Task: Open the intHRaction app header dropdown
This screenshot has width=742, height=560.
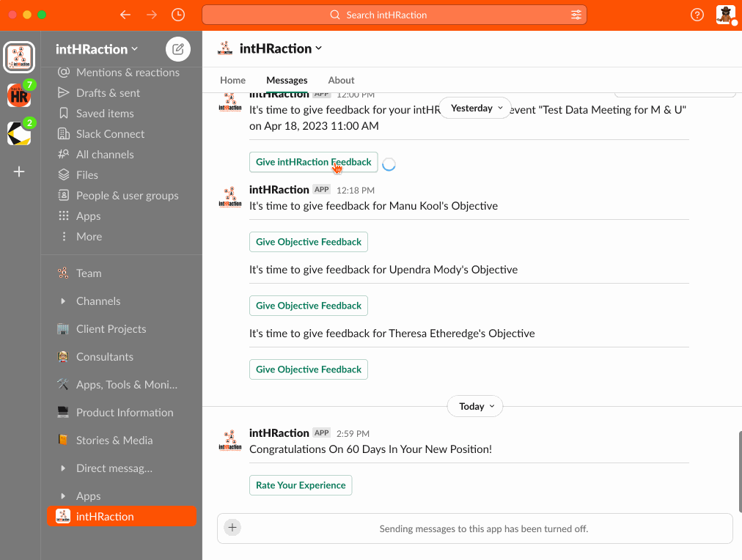Action: [281, 48]
